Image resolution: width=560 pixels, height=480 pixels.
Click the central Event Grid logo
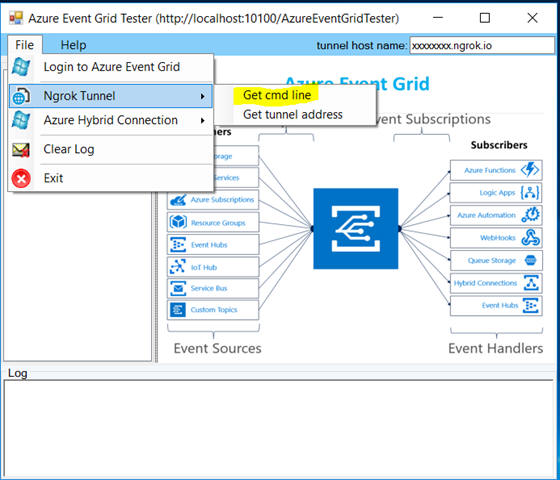[356, 229]
